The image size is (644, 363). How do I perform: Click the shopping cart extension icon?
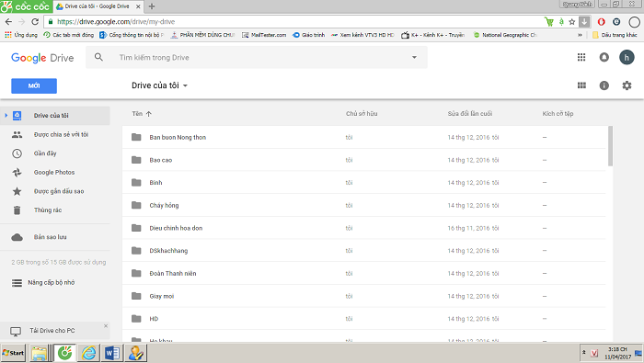pyautogui.click(x=549, y=22)
